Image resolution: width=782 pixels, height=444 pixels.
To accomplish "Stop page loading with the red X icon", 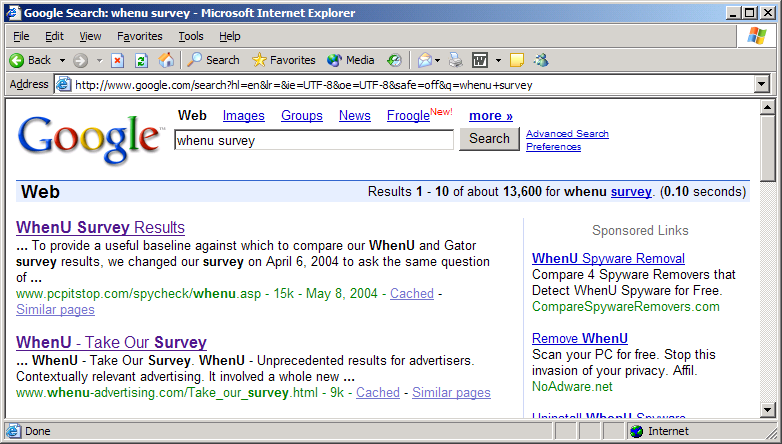I will [x=117, y=60].
